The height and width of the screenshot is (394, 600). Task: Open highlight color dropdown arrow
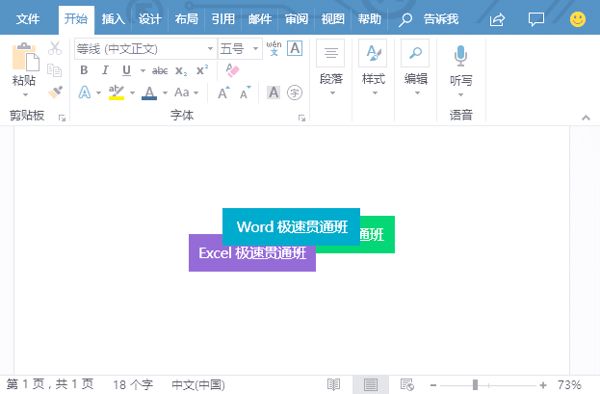pyautogui.click(x=132, y=93)
